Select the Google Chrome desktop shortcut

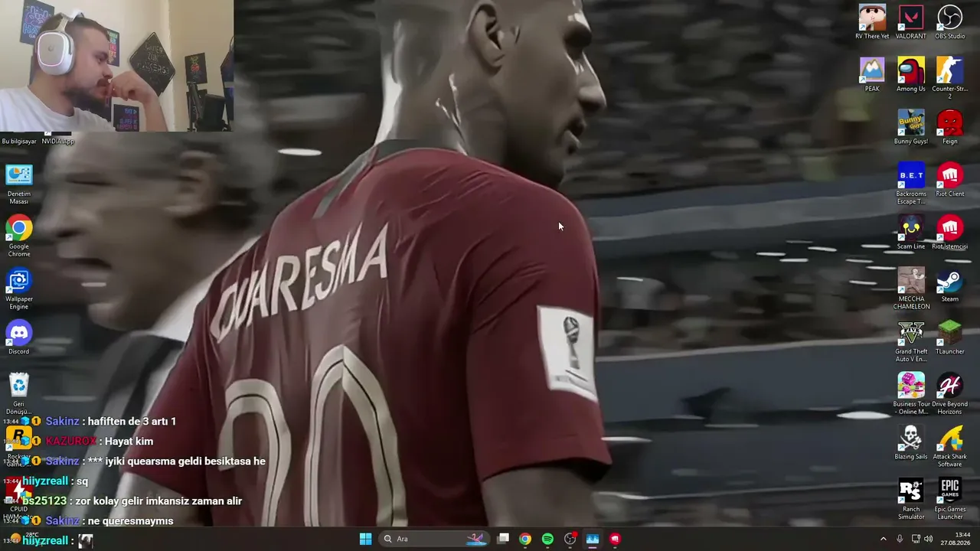click(x=19, y=236)
